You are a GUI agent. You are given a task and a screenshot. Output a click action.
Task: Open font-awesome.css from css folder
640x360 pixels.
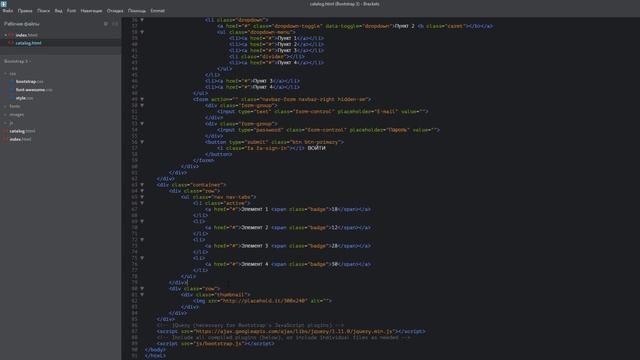(x=34, y=90)
